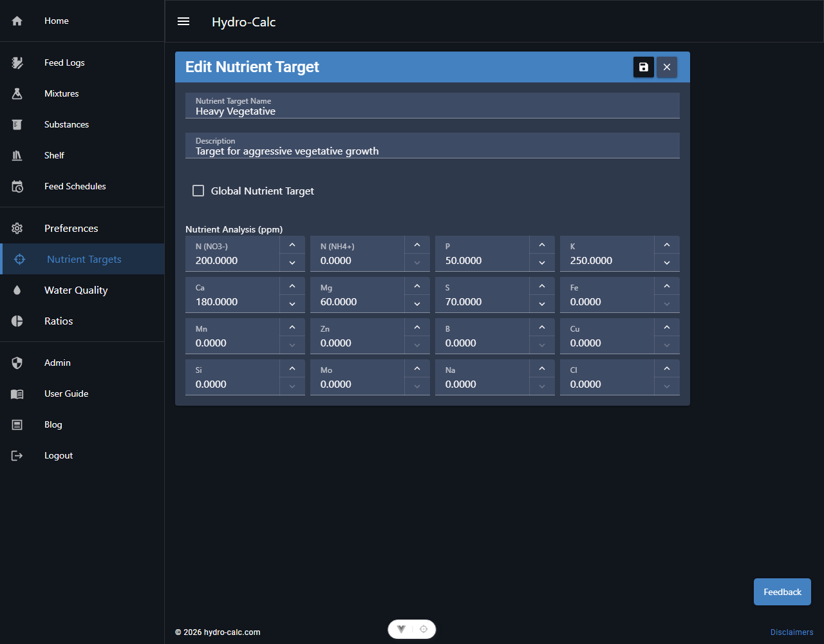Increase the P value
This screenshot has width=824, height=644.
point(542,245)
